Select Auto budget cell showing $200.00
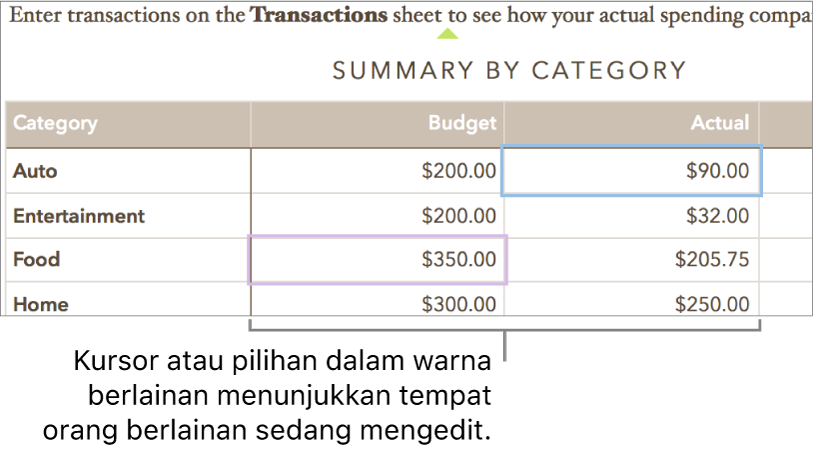This screenshot has width=814, height=457. [x=377, y=171]
